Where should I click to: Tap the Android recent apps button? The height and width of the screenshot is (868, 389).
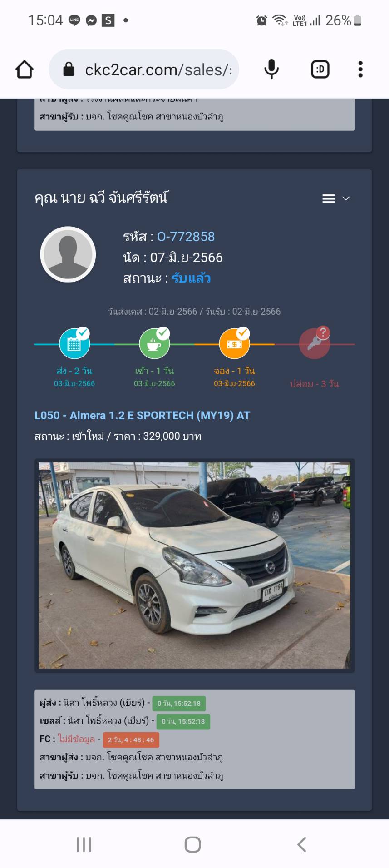[x=84, y=845]
